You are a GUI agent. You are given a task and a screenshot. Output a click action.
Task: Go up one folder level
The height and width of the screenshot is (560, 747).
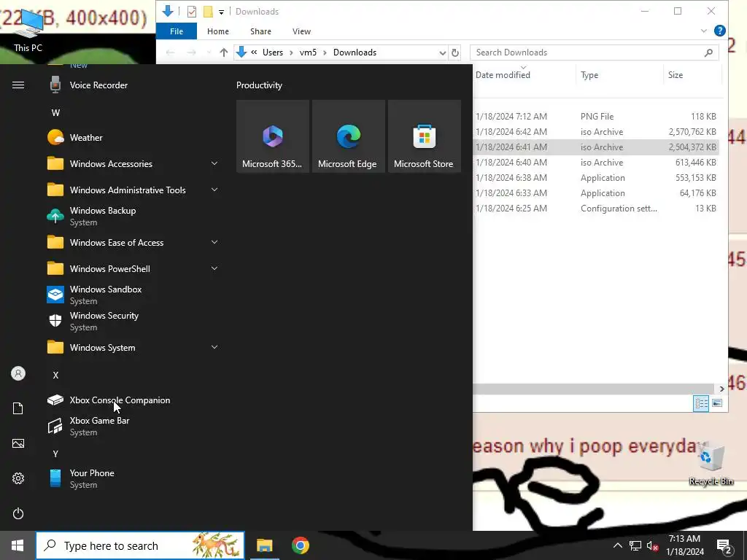coord(223,52)
